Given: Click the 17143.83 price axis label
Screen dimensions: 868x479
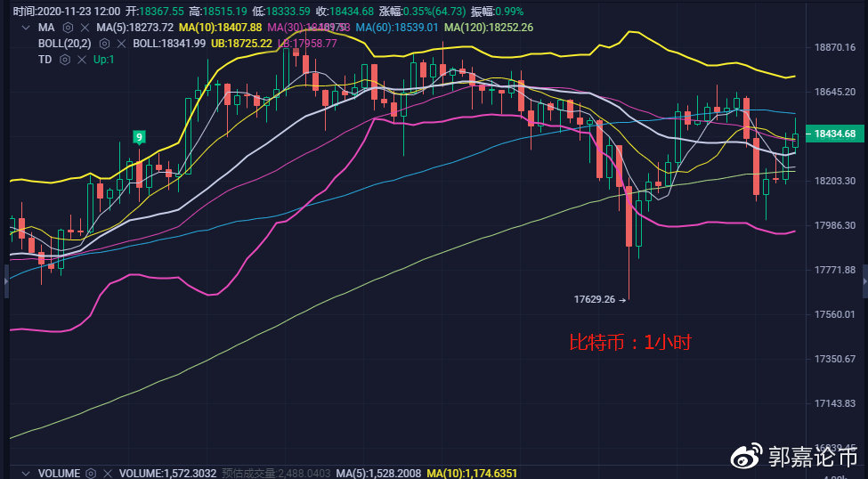Looking at the screenshot, I should point(835,403).
